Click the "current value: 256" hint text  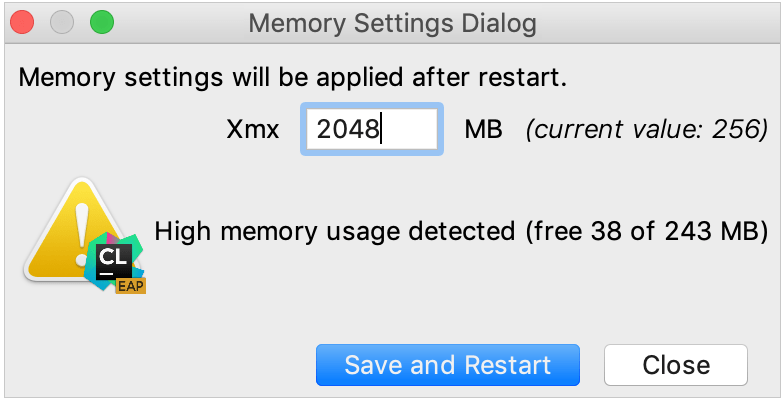[647, 130]
